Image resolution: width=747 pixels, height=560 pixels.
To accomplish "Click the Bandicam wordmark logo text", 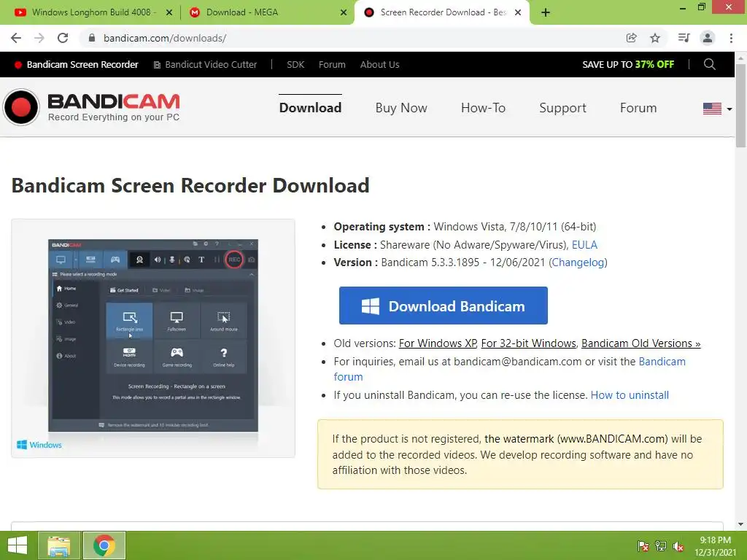I will click(x=114, y=102).
